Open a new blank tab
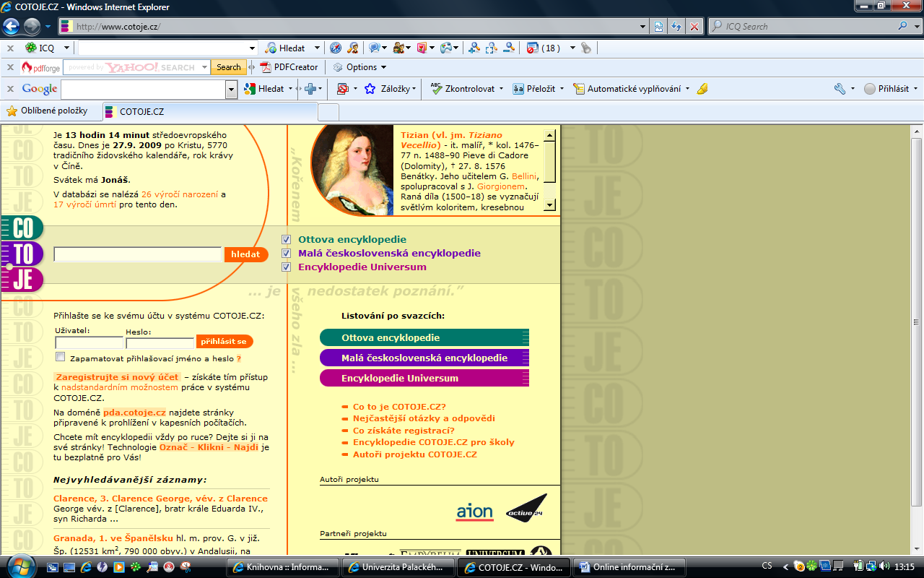Viewport: 924px width, 578px height. coord(328,112)
